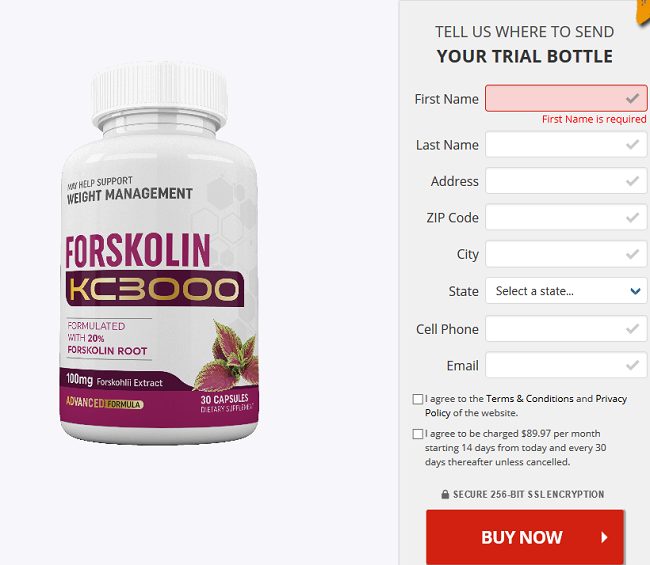
Task: Click the padlock icon beside SSL encryption text
Action: tap(445, 494)
